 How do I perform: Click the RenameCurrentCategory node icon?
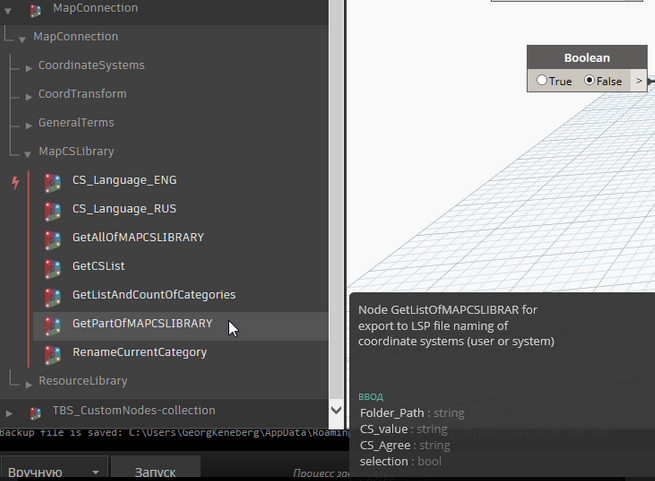[x=53, y=353]
